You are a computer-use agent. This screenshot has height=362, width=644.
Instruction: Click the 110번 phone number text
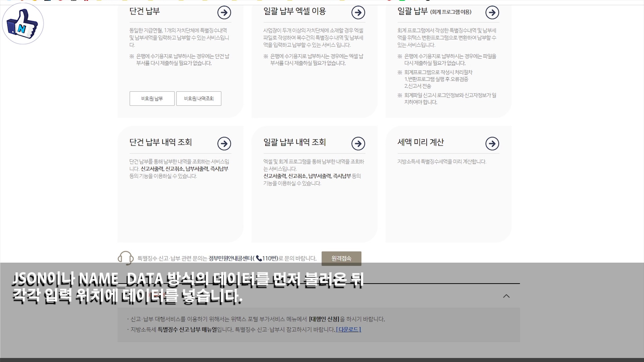coord(269,258)
